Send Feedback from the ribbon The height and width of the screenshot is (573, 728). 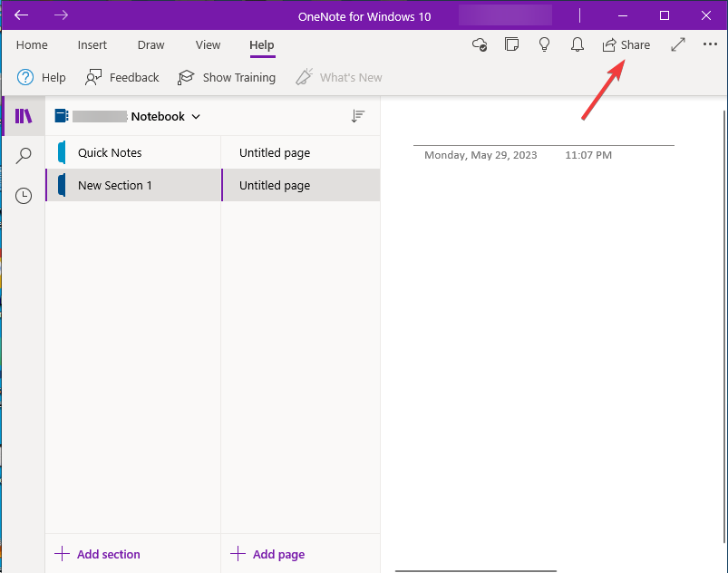122,77
